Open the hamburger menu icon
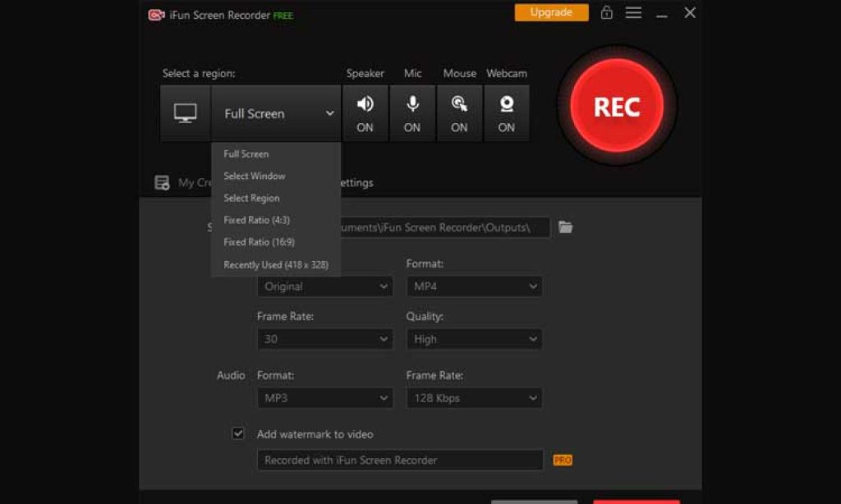Image resolution: width=841 pixels, height=504 pixels. [x=633, y=13]
